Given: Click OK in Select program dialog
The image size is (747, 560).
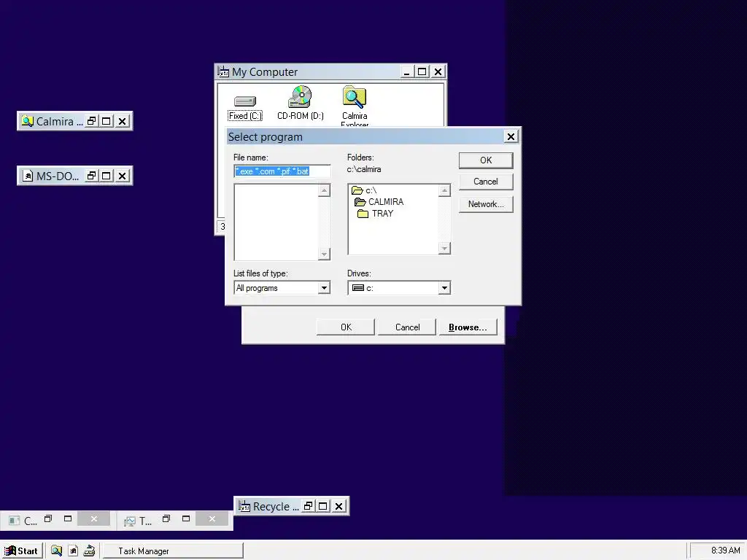Looking at the screenshot, I should coord(486,160).
